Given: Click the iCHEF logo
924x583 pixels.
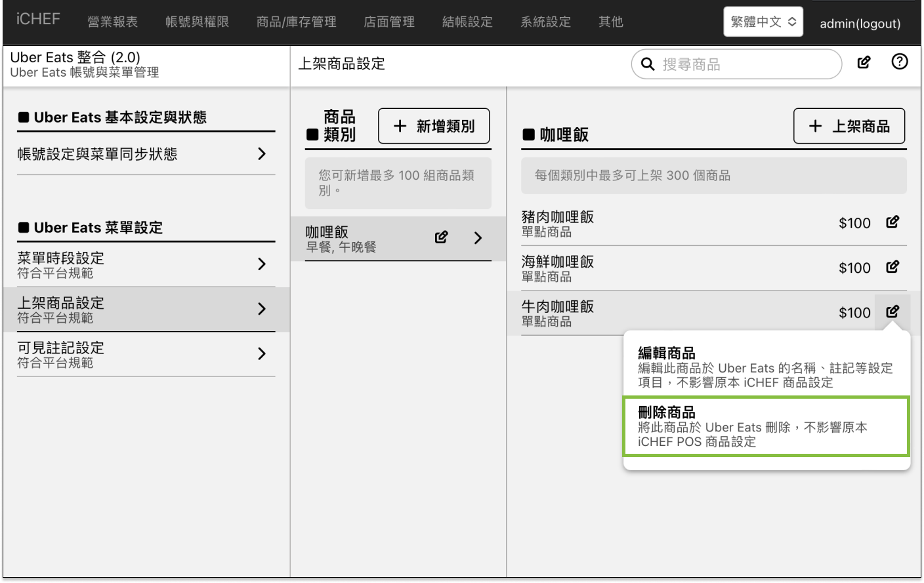Looking at the screenshot, I should point(37,20).
